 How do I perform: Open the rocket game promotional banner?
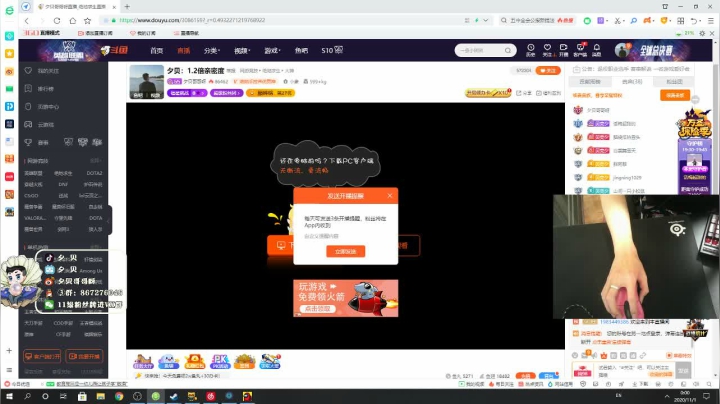pos(346,298)
